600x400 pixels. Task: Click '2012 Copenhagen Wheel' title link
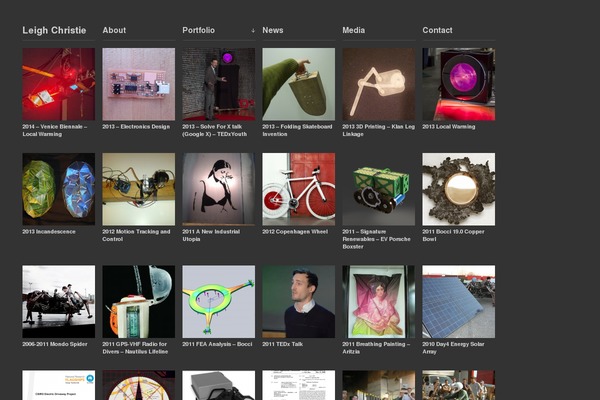pos(295,232)
